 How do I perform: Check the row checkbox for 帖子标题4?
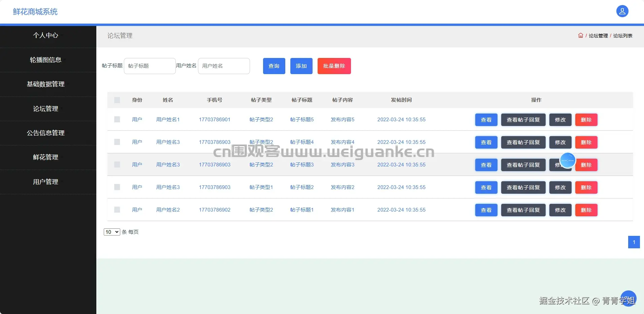tap(117, 142)
